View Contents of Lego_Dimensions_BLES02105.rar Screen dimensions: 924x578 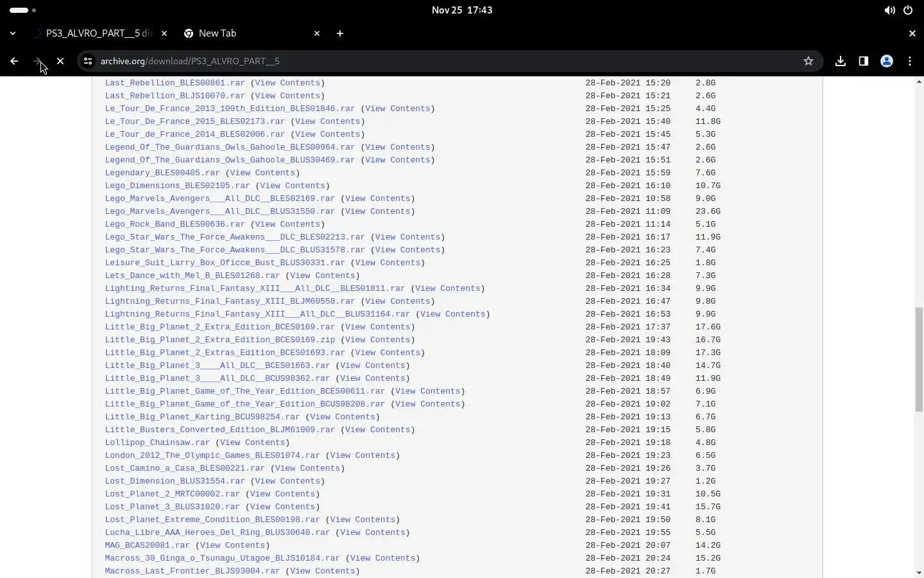(292, 186)
